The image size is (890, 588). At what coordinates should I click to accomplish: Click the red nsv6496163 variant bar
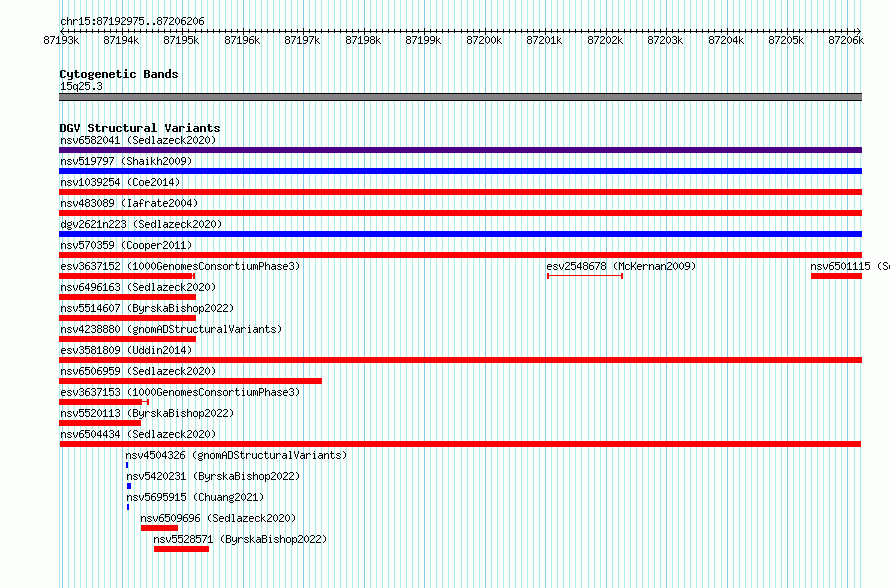click(x=127, y=297)
